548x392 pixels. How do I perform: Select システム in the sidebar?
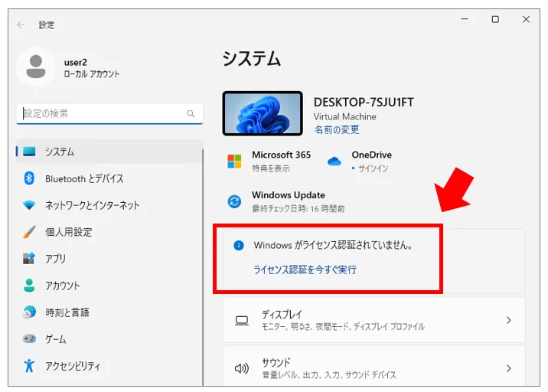pos(109,152)
